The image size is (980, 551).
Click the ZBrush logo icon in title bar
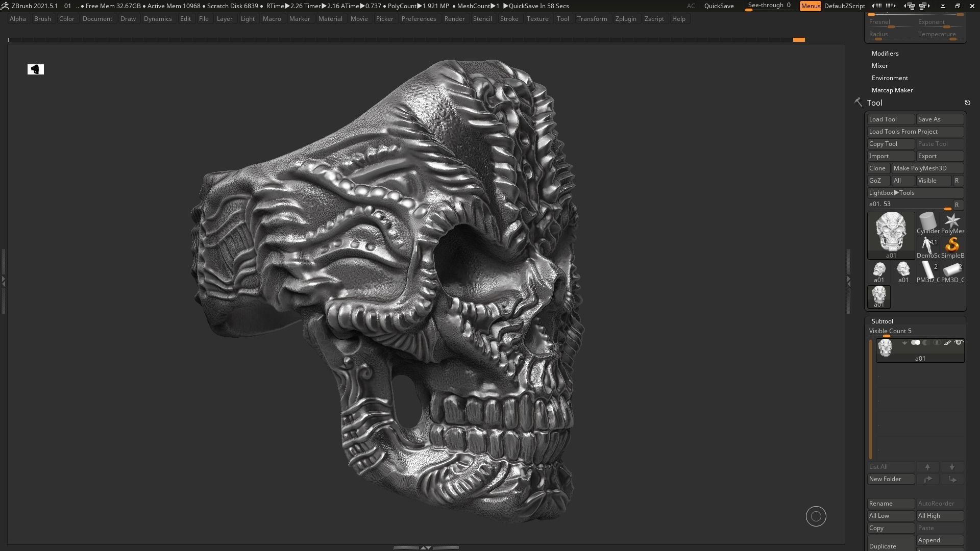5,6
